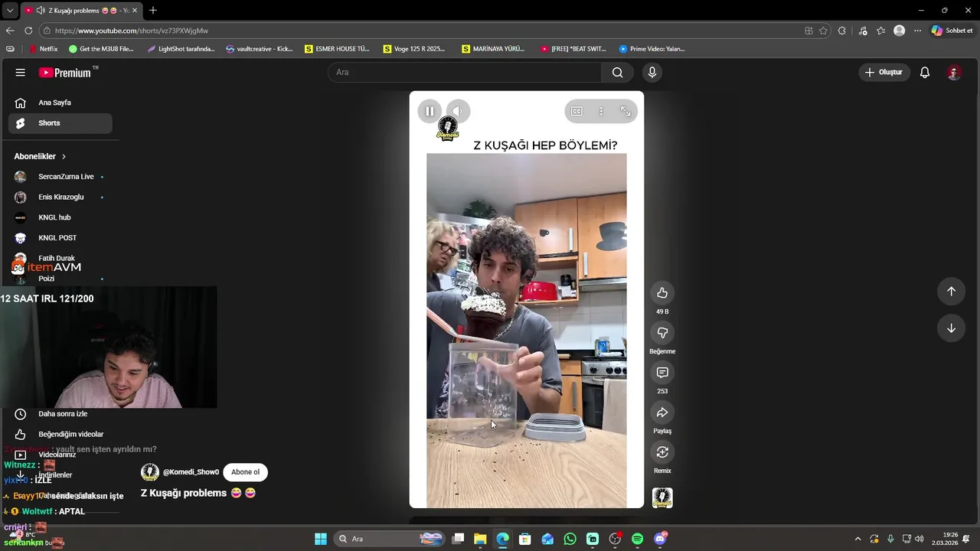Screen dimensions: 980x551
Task: Open WhatsApp from the taskbar
Action: 570,539
